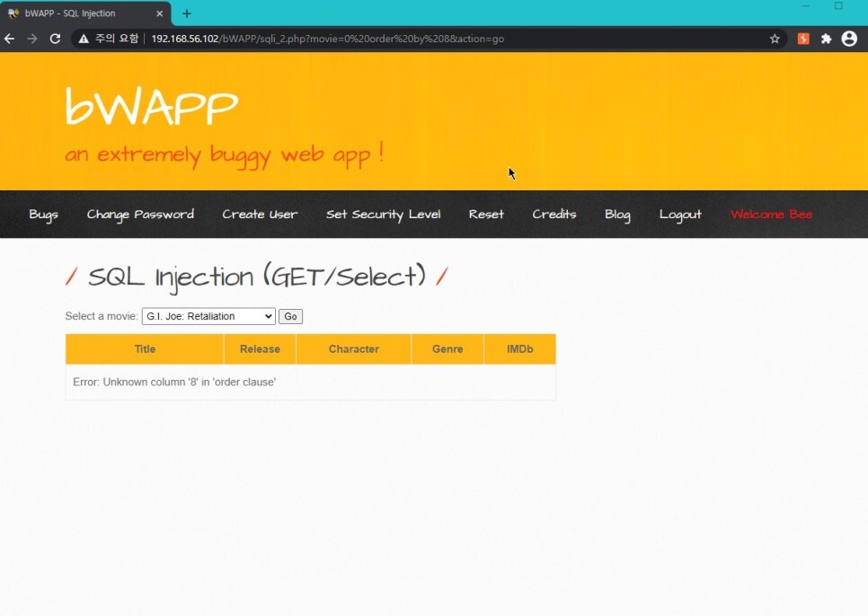The image size is (868, 616).
Task: Open the Create User page
Action: pos(260,215)
